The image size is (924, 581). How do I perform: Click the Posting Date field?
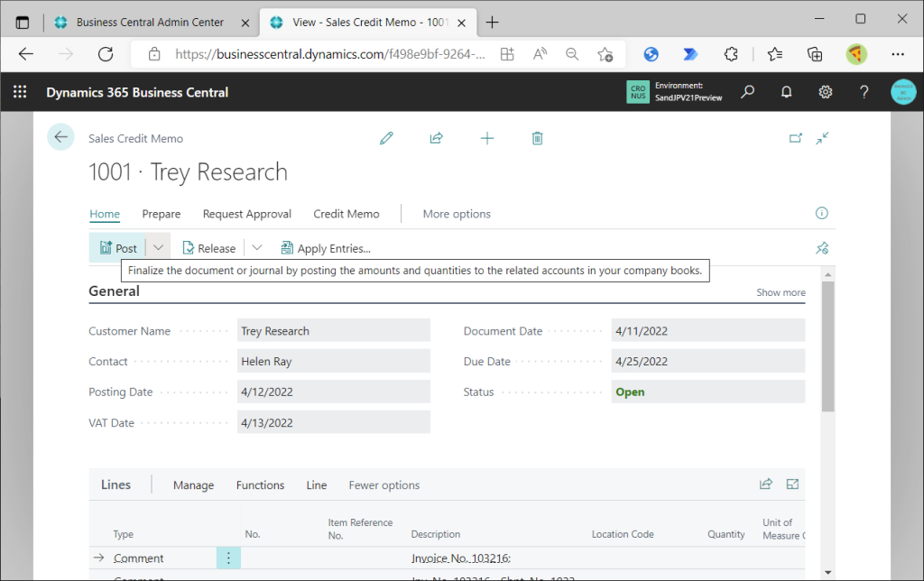point(334,392)
